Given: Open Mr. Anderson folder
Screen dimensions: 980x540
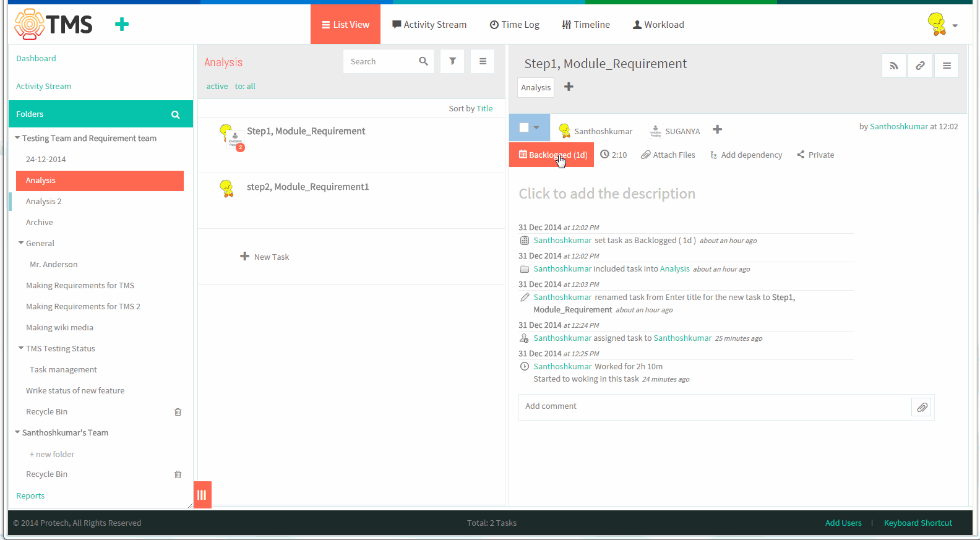Looking at the screenshot, I should click(54, 265).
